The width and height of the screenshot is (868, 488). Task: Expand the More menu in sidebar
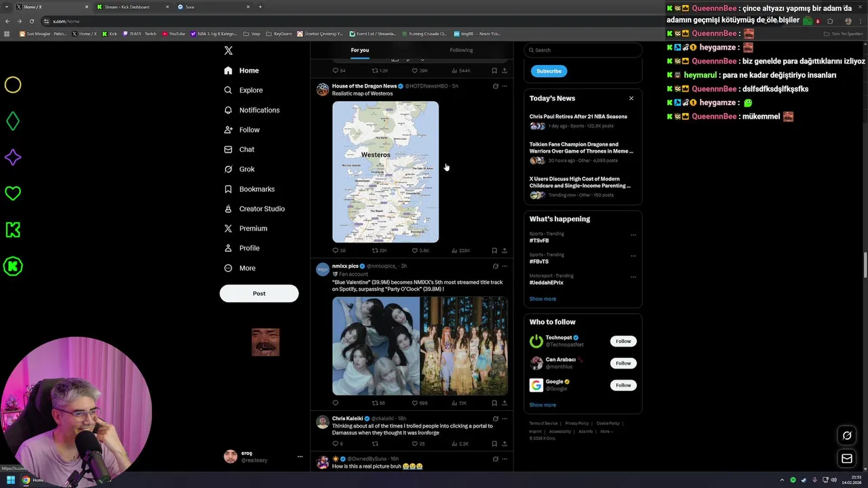pos(239,268)
